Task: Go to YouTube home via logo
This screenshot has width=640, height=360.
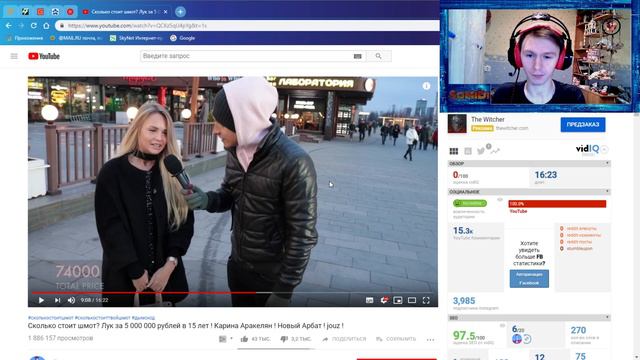Action: 44,56
